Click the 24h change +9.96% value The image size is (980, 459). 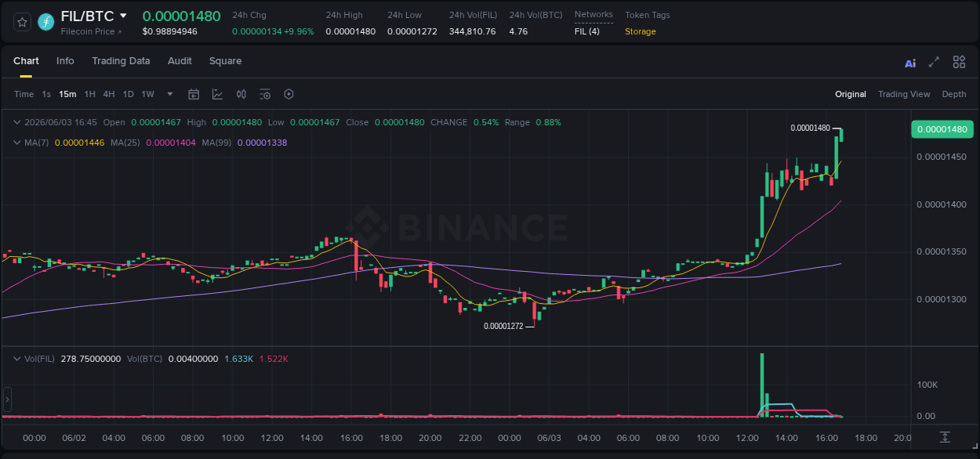coord(298,31)
